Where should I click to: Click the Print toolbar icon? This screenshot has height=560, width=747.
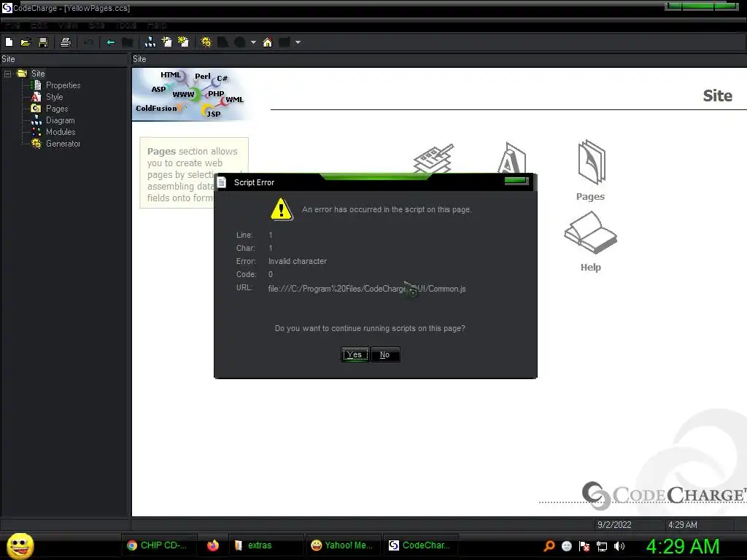(x=65, y=42)
